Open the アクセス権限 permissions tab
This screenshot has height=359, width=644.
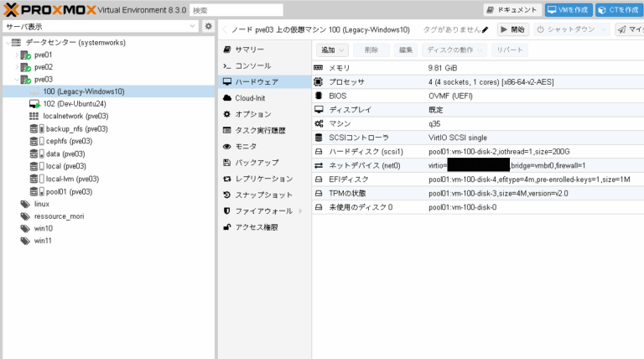(x=264, y=227)
